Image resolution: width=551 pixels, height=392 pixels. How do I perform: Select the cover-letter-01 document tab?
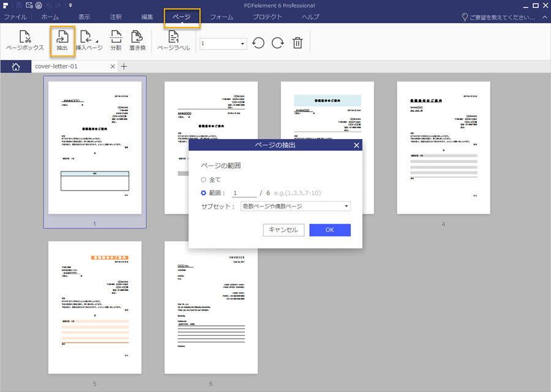pyautogui.click(x=75, y=66)
